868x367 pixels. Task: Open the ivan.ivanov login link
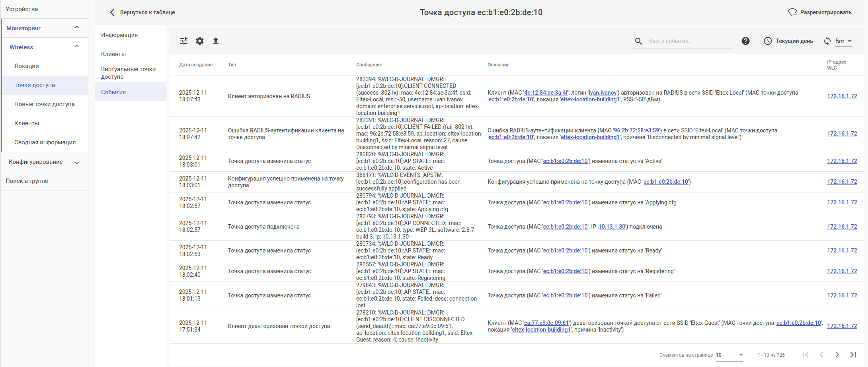pyautogui.click(x=603, y=93)
